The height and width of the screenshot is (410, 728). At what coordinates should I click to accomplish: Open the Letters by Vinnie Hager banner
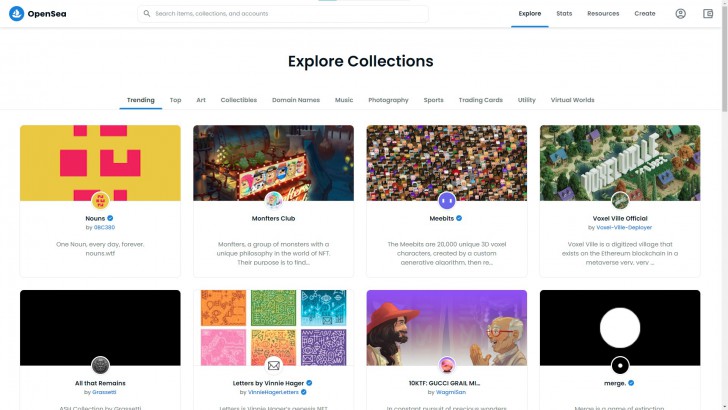[273, 328]
